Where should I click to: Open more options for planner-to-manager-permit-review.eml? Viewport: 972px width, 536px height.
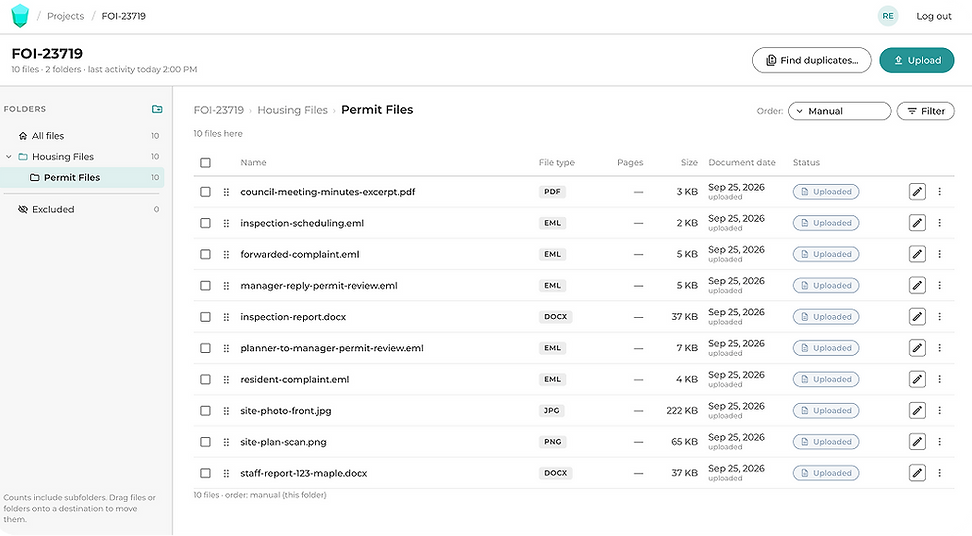pos(940,348)
